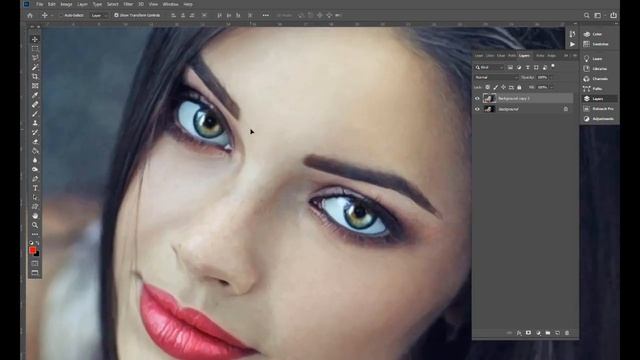Select the Pen tool

click(35, 179)
